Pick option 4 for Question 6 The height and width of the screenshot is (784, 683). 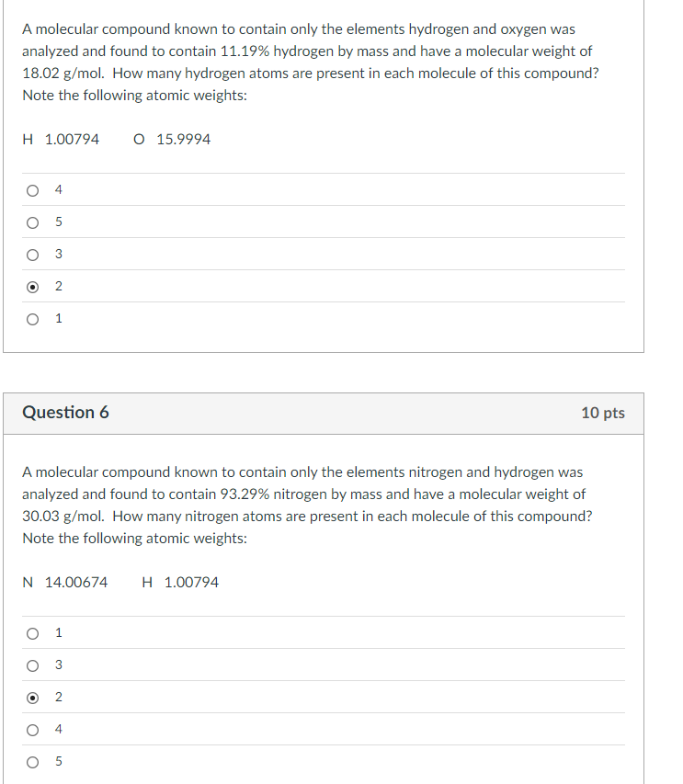33,729
